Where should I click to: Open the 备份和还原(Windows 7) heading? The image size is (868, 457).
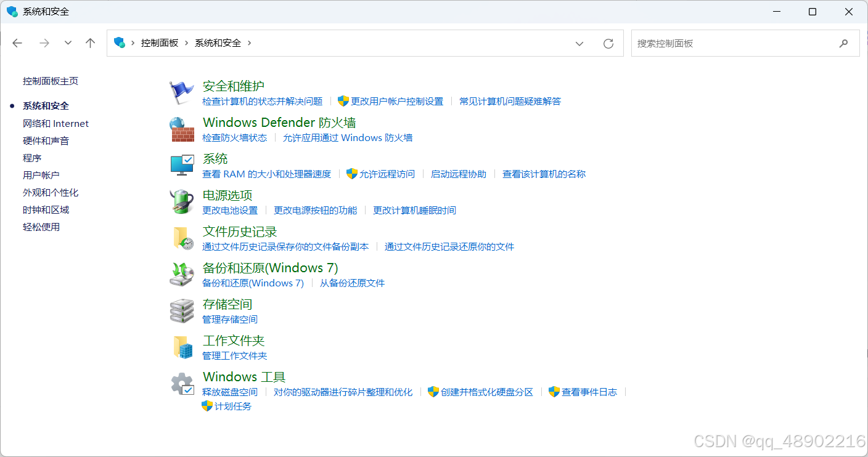click(x=271, y=268)
